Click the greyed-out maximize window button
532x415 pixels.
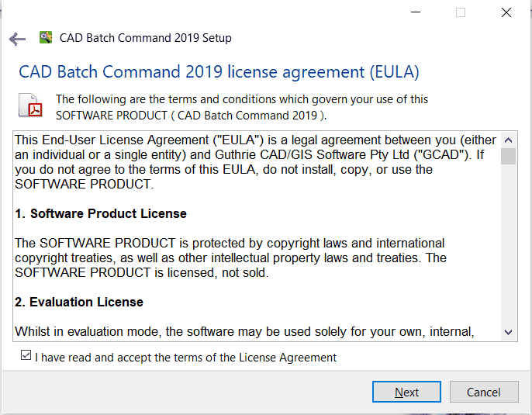tap(461, 12)
